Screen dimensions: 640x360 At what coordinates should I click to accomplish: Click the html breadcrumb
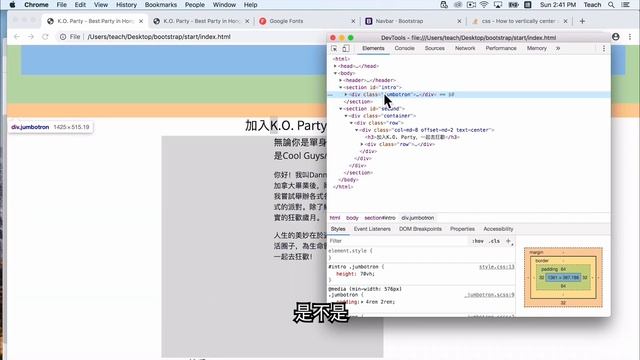335,218
